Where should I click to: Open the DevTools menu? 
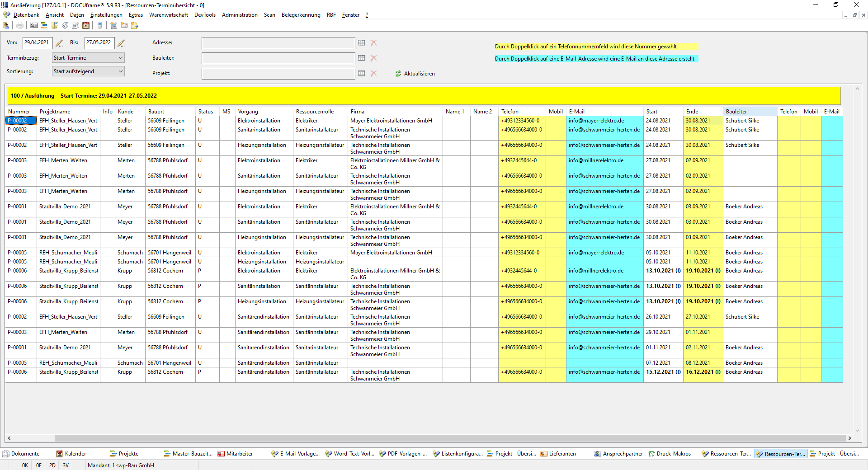(205, 15)
